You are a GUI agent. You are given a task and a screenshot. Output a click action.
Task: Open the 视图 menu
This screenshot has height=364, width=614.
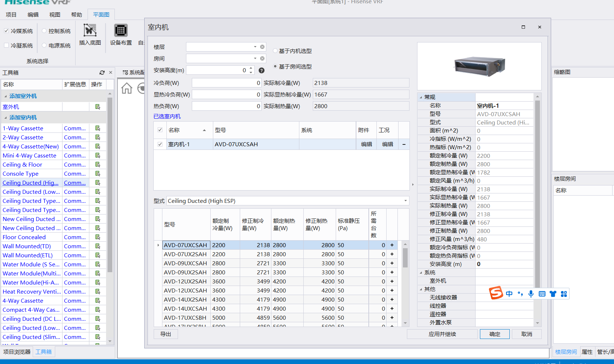(x=54, y=15)
